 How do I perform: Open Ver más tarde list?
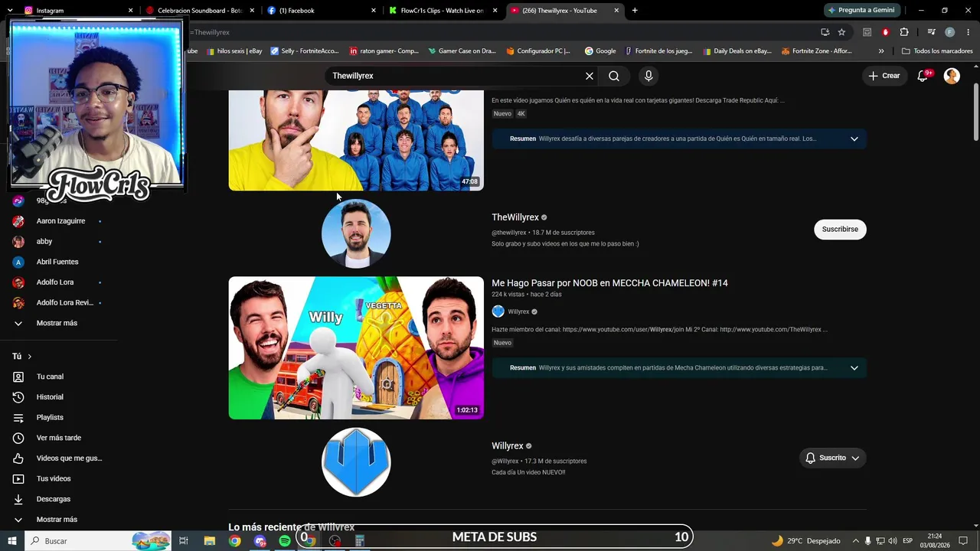pos(58,438)
